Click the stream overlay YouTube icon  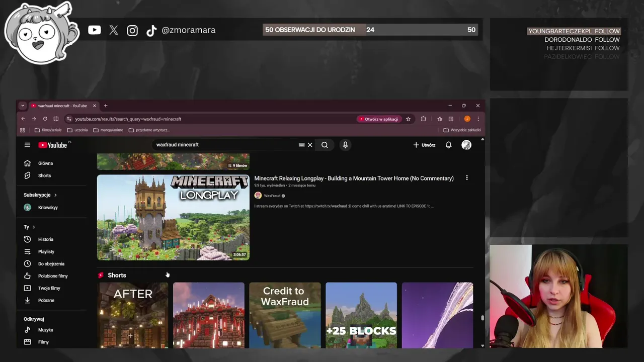click(x=94, y=30)
